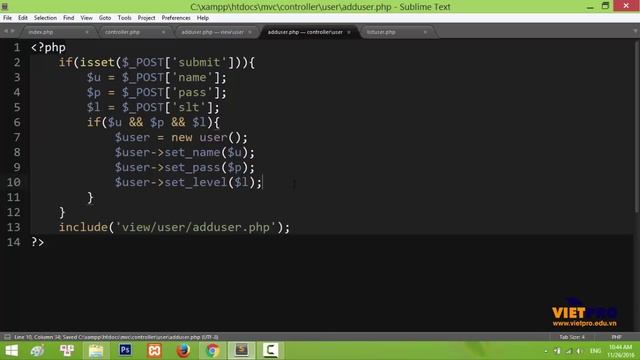Viewport: 640px width, 360px height.
Task: Click set_level on line 10
Action: tap(196, 182)
